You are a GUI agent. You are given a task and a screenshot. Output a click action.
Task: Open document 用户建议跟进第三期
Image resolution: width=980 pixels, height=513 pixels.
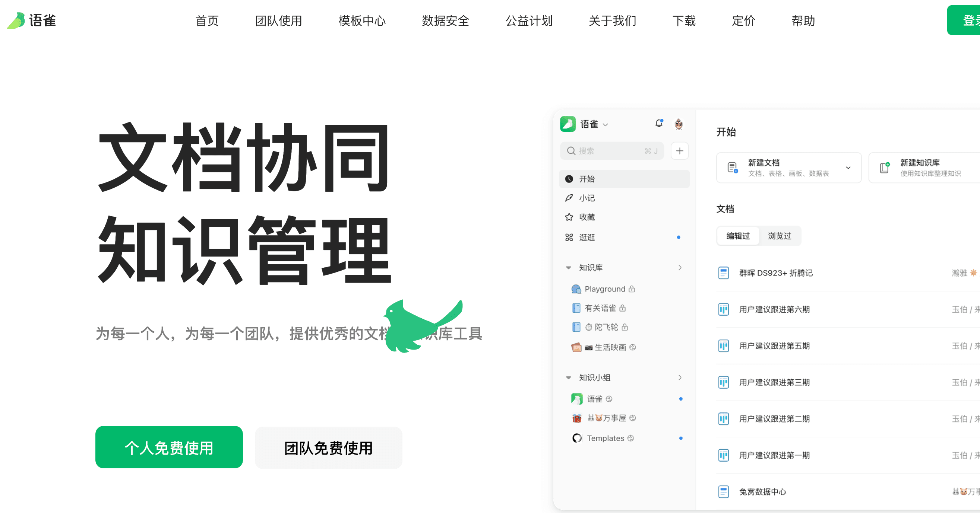[774, 382]
